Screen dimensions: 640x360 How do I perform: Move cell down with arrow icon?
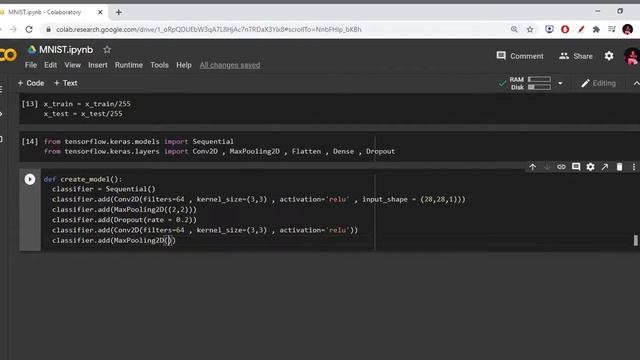(x=547, y=167)
